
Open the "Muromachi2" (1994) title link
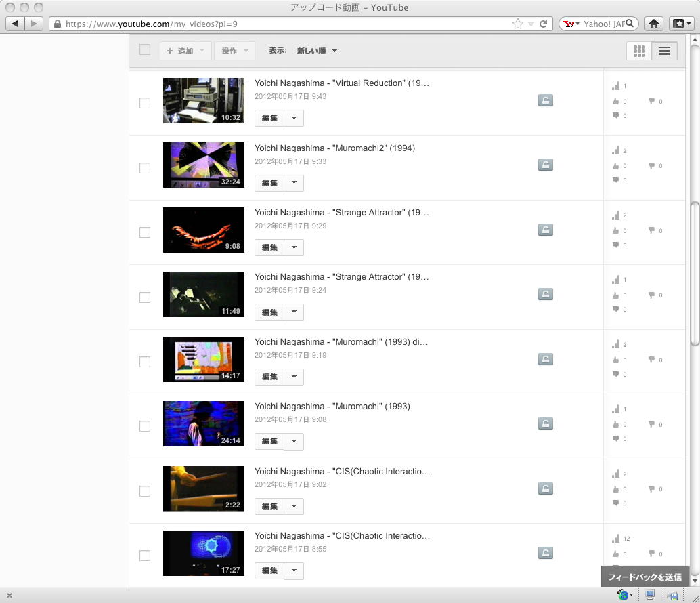coord(335,148)
